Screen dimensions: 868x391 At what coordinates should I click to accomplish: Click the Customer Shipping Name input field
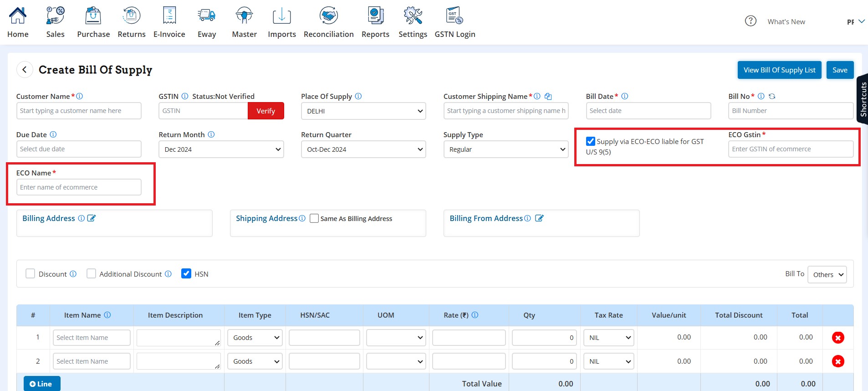pyautogui.click(x=506, y=111)
